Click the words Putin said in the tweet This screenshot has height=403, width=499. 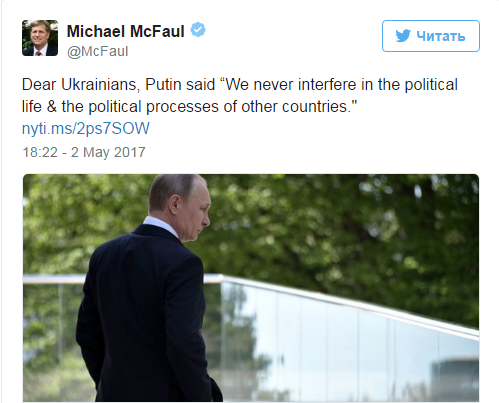tap(180, 85)
